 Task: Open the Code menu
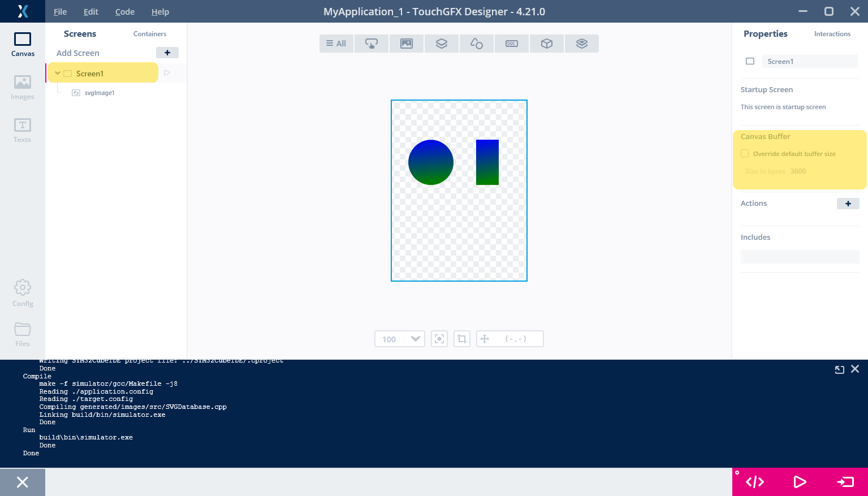[x=125, y=12]
